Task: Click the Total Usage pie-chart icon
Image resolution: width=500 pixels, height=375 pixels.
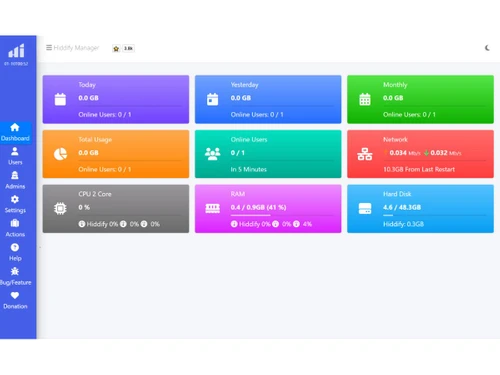Action: (x=60, y=154)
